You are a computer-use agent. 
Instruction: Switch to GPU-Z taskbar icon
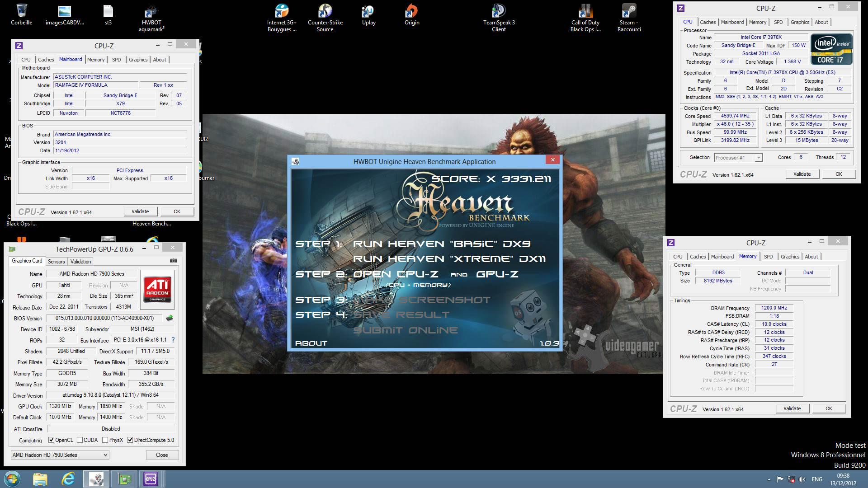point(124,479)
